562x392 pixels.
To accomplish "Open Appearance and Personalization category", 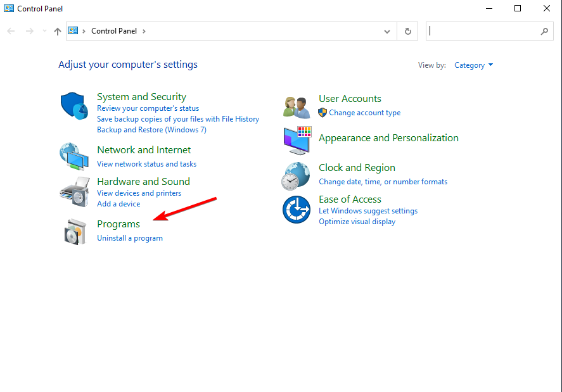I will [x=388, y=138].
